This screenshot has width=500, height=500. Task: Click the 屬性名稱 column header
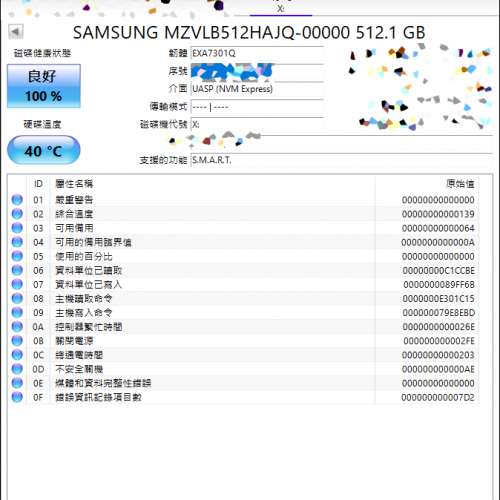coord(74,184)
